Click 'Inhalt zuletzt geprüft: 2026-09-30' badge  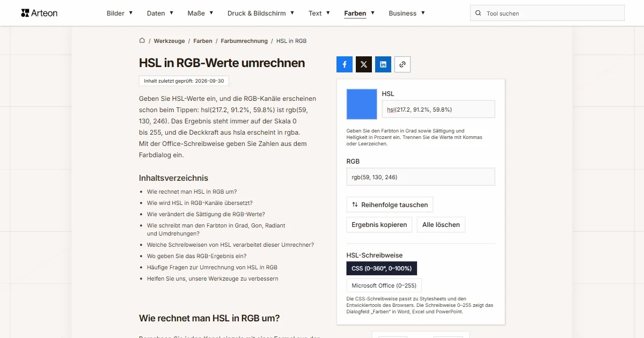point(184,81)
